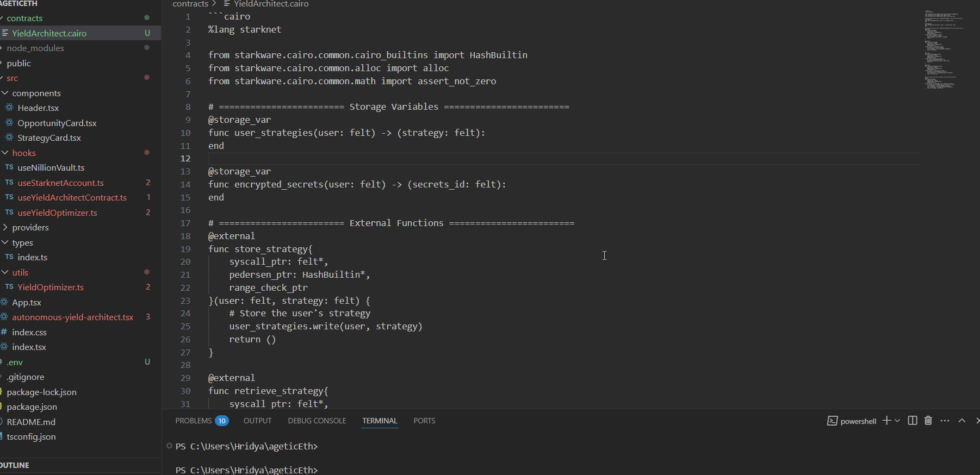Click the YieldArchitect.cairo breadcrumb
This screenshot has width=980, height=475.
[x=271, y=4]
